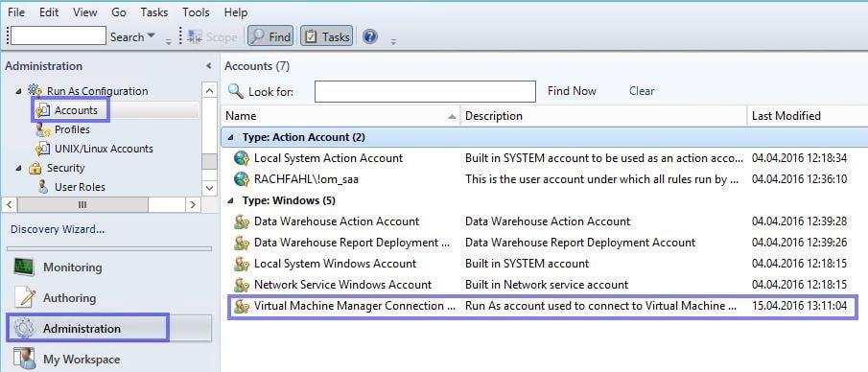
Task: Collapse the Type: Windows group
Action: tap(230, 200)
